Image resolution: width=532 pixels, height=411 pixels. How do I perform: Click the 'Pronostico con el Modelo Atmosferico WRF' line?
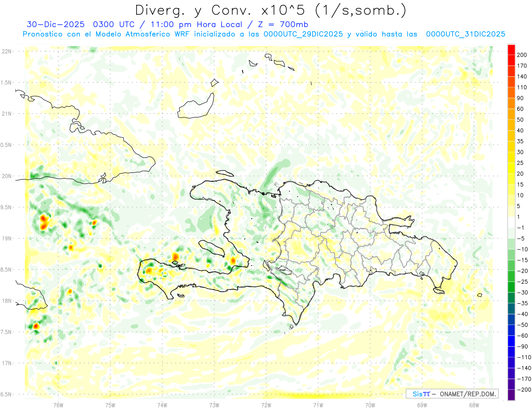[x=264, y=34]
